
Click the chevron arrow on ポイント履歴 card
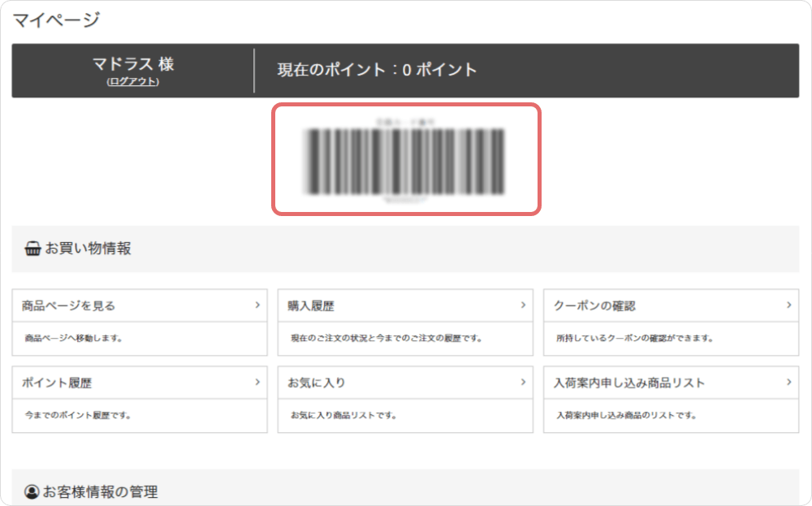(257, 383)
